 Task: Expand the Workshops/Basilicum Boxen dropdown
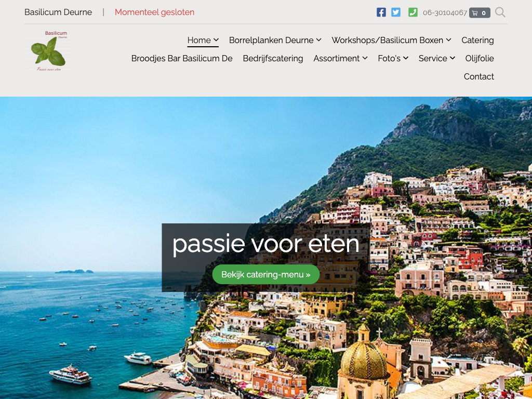click(448, 39)
